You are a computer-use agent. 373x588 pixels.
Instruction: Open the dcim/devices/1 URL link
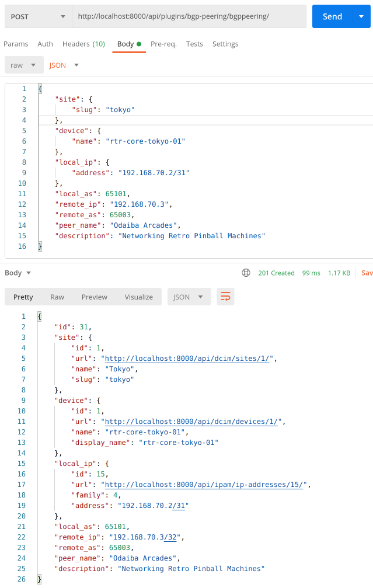pyautogui.click(x=191, y=422)
